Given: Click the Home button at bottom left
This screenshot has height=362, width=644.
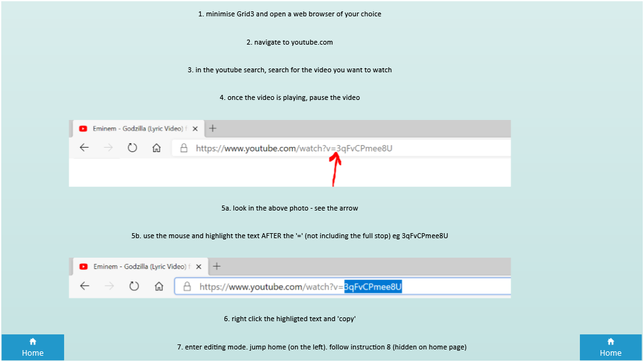Looking at the screenshot, I should click(33, 348).
